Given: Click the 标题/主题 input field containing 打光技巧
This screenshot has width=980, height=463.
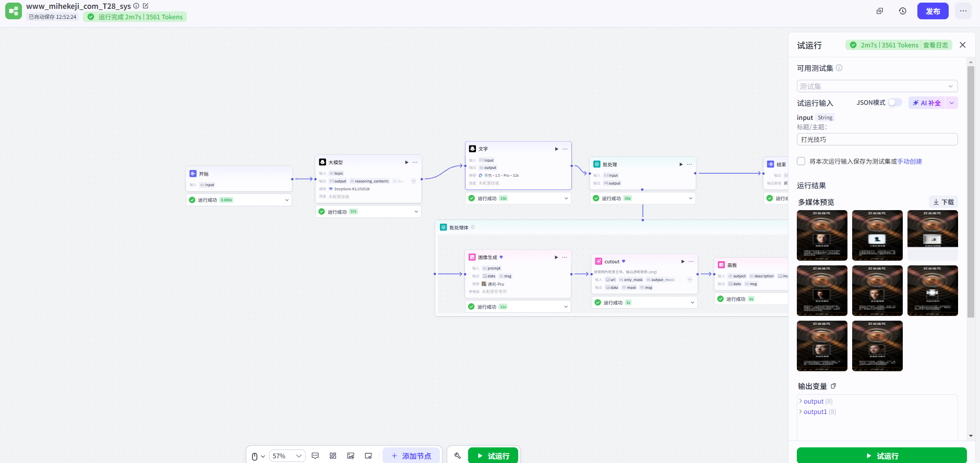Looking at the screenshot, I should point(877,139).
